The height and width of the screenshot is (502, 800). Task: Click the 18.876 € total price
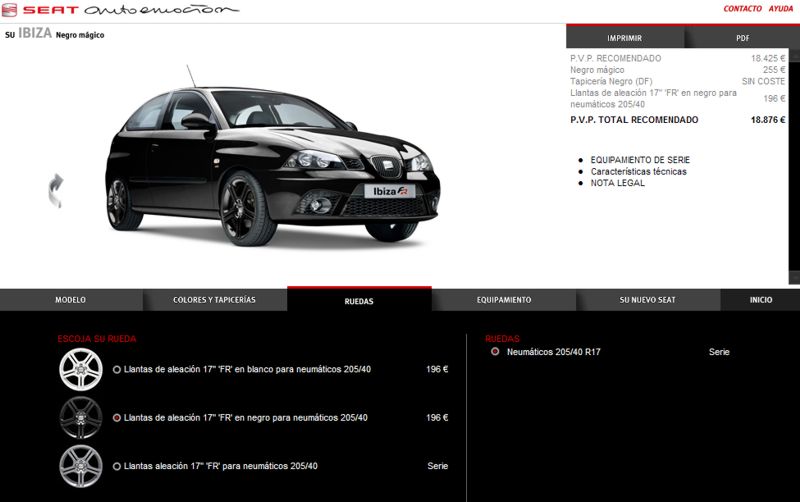[x=768, y=120]
